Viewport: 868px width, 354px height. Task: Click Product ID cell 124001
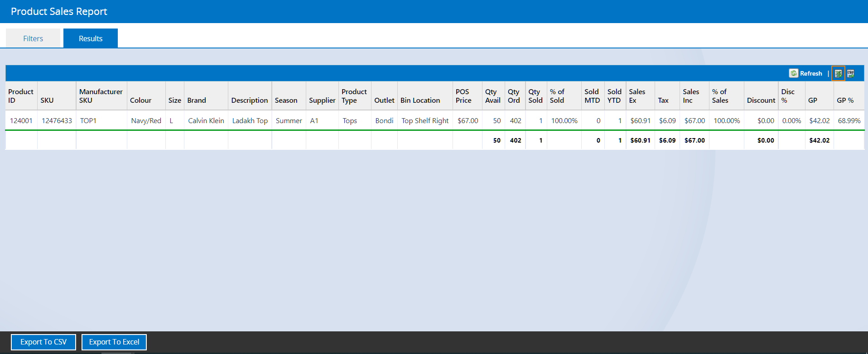click(21, 120)
